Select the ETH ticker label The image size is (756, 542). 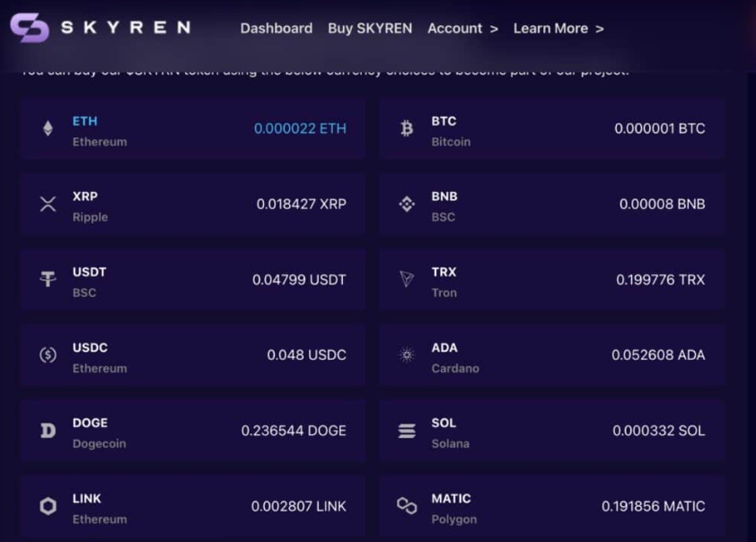[85, 121]
